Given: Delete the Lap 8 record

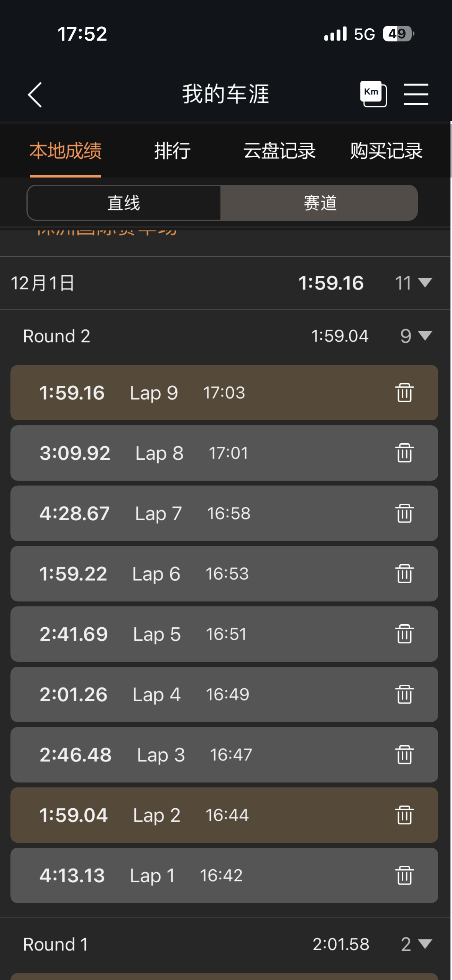Looking at the screenshot, I should click(404, 453).
